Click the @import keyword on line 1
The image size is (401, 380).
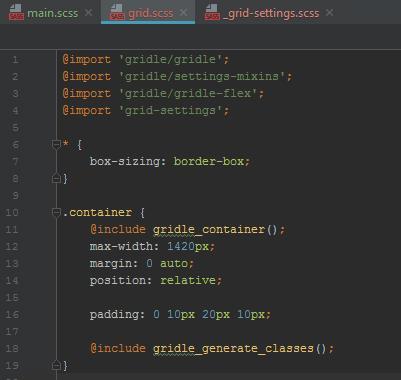tap(87, 60)
